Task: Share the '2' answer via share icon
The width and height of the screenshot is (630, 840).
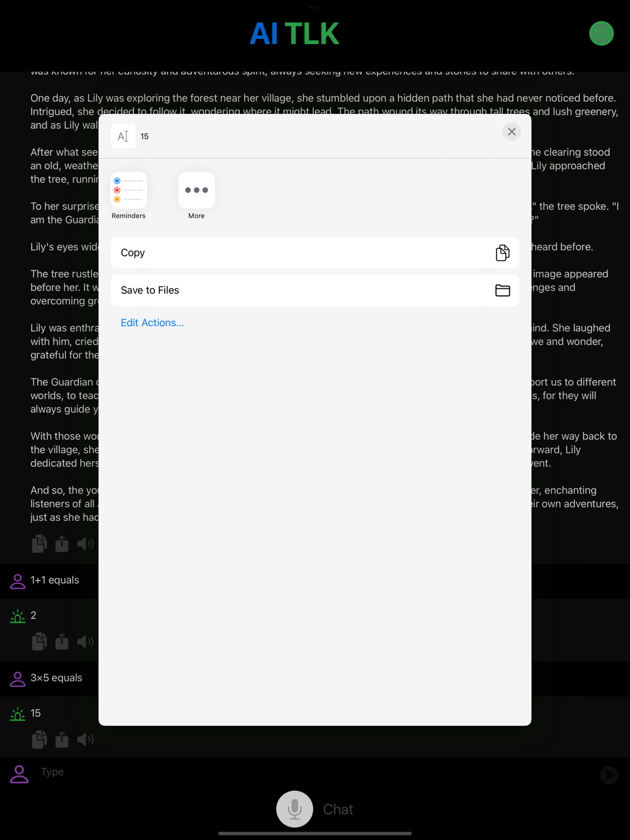Action: click(x=62, y=642)
